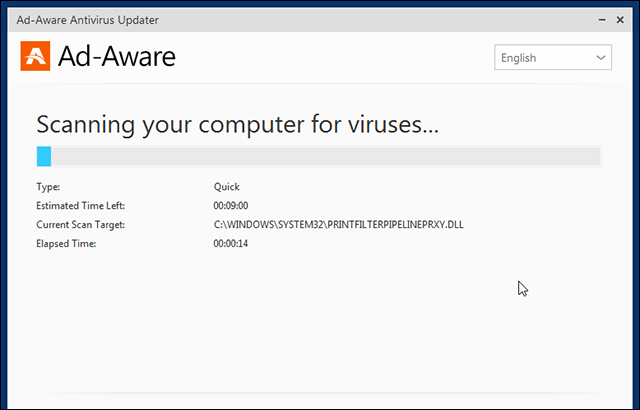Click the PRINTFILTERPIPELINEPRXY.DLL filename in the path
The image size is (640, 410).
point(396,225)
